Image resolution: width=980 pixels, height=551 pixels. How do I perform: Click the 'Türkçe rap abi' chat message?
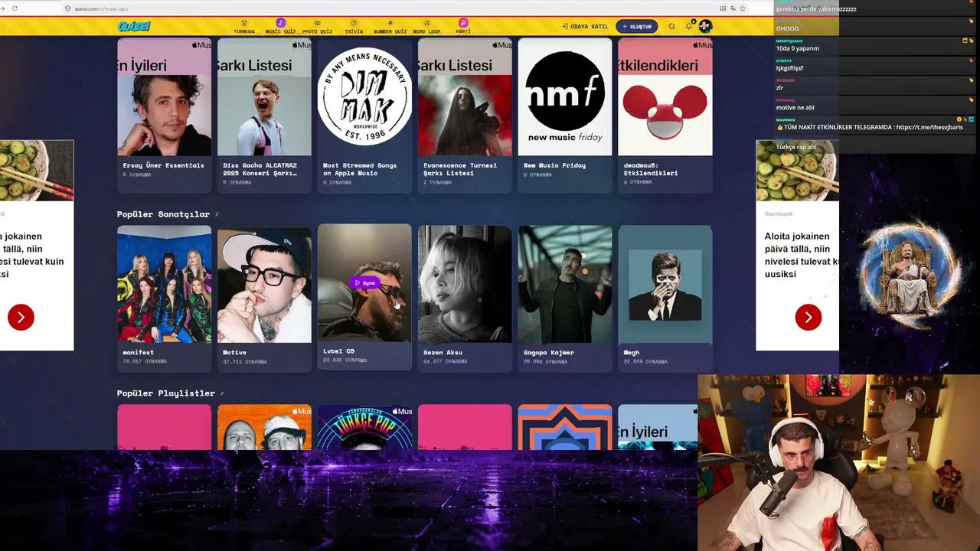[x=796, y=147]
